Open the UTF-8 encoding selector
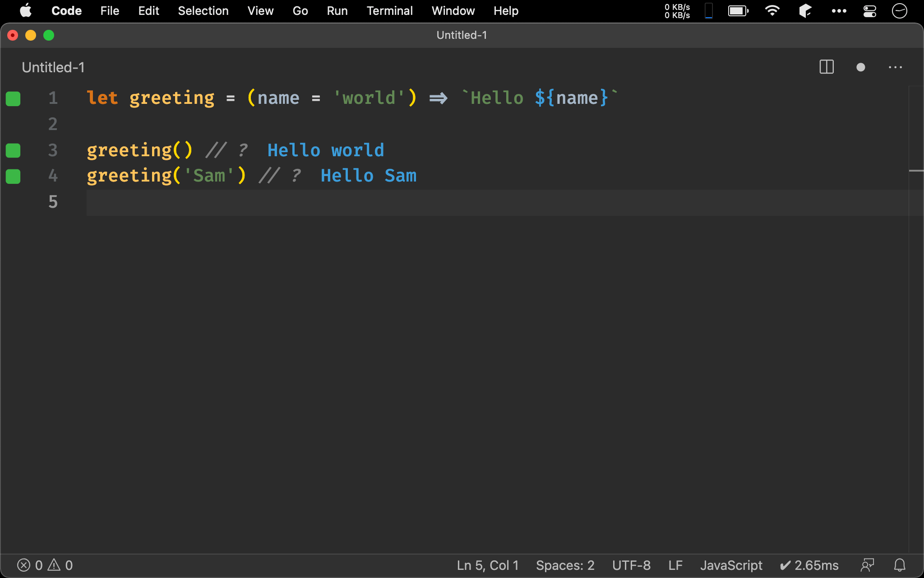Screen dimensions: 924x578 631,565
